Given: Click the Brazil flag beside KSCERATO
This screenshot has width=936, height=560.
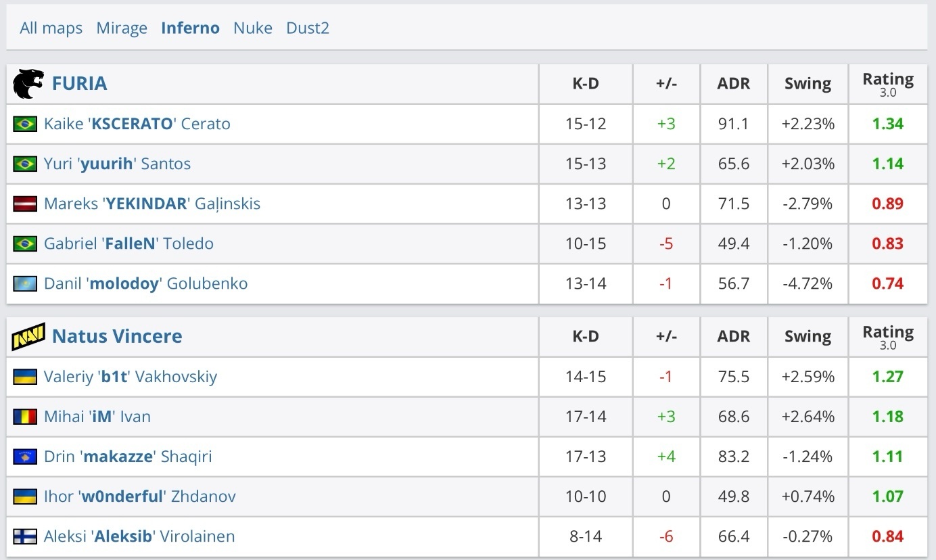Looking at the screenshot, I should 25,124.
